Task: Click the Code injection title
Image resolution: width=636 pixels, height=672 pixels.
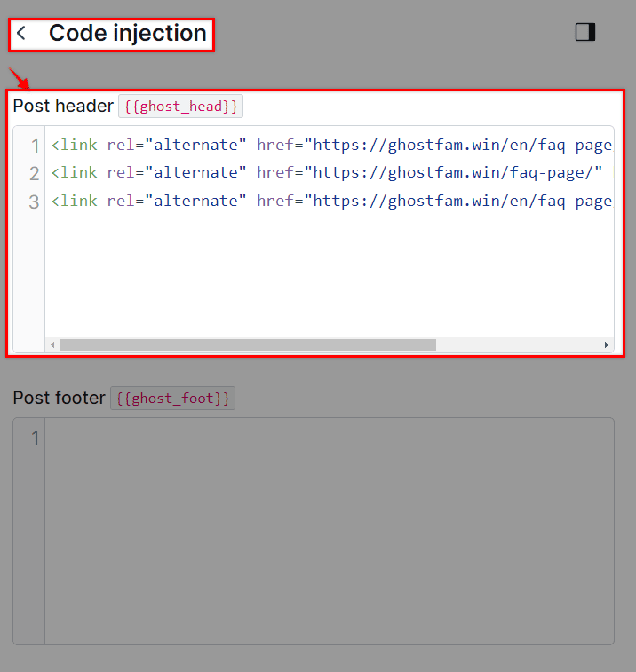Action: click(x=128, y=33)
